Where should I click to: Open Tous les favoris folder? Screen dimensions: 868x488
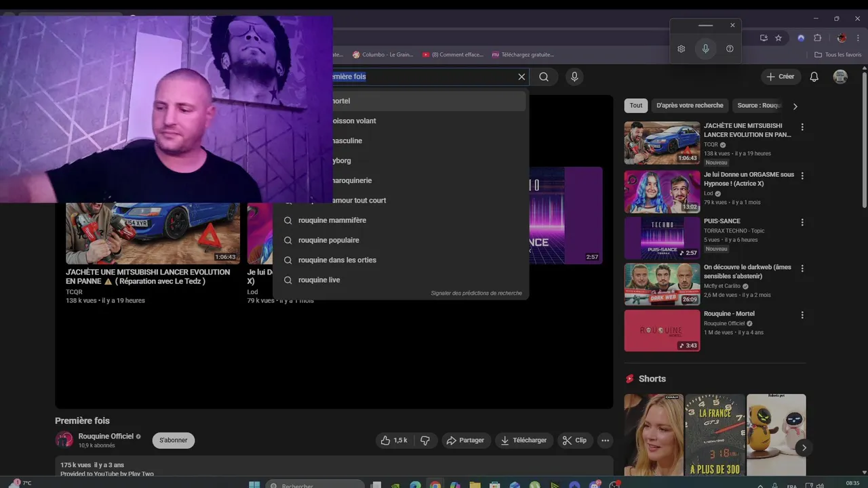tap(838, 55)
